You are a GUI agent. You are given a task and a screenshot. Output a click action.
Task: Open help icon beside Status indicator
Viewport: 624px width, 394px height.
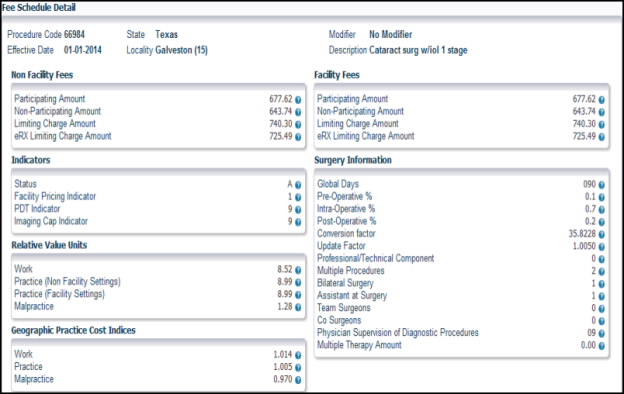298,185
